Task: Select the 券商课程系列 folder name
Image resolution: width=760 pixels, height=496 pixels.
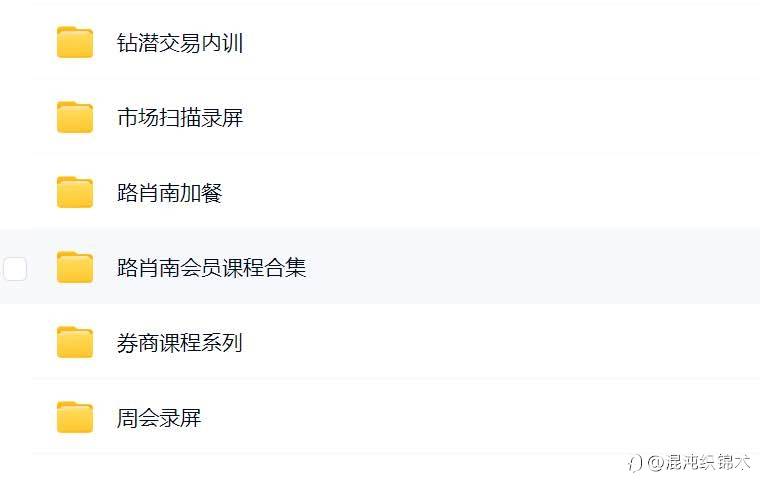Action: 180,343
